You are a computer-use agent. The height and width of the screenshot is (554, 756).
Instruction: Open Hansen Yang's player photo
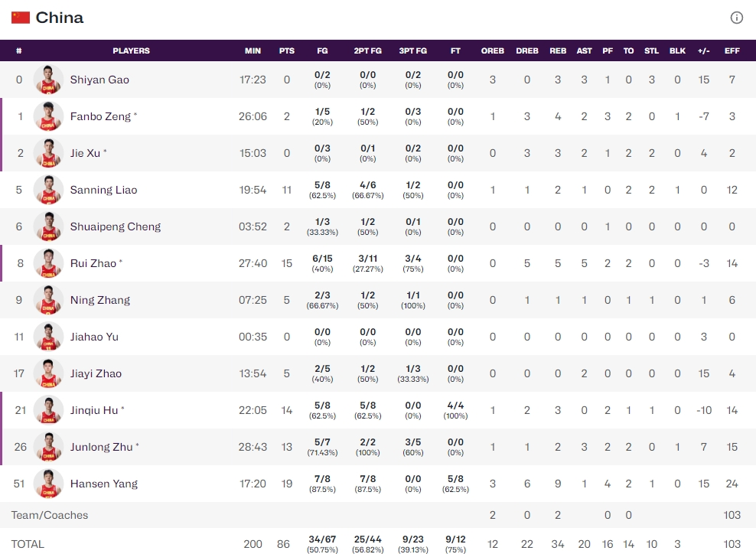pos(48,484)
